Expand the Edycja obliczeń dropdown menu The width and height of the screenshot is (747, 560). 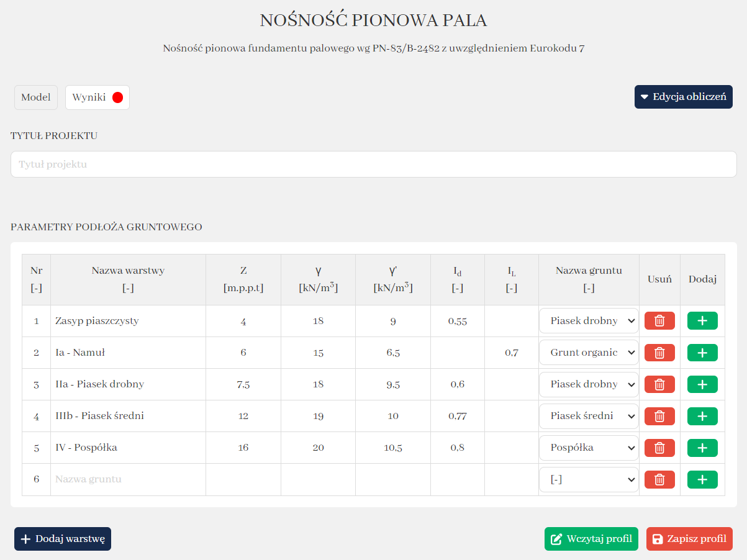(x=683, y=97)
